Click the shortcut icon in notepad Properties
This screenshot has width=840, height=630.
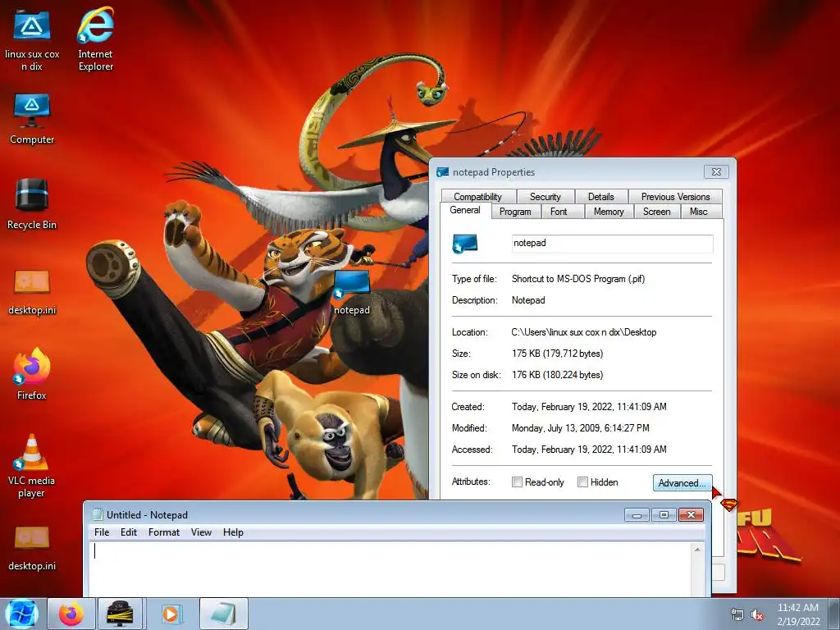click(x=464, y=243)
